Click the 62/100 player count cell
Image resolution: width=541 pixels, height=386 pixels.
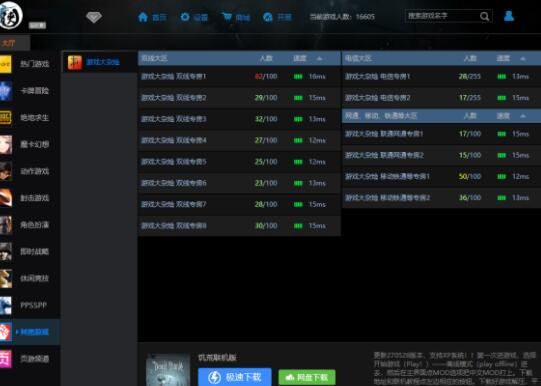[266, 77]
